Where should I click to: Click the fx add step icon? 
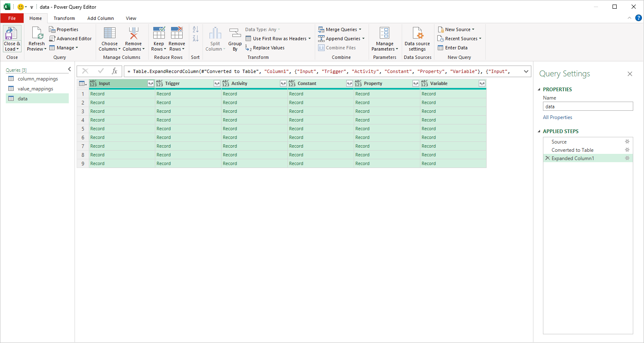coord(115,71)
